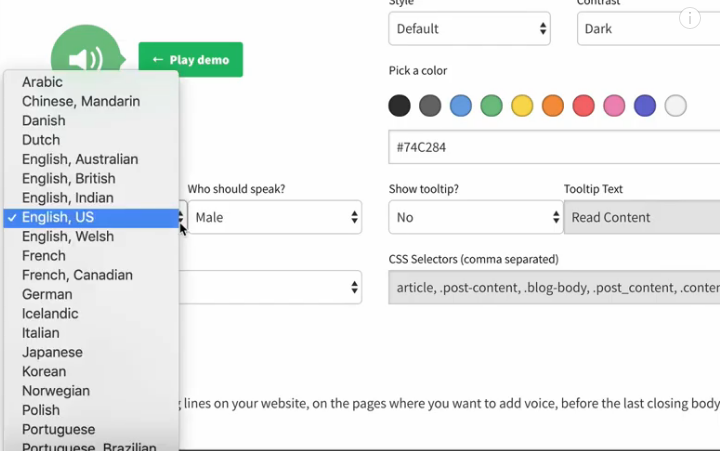Viewport: 720px width, 451px height.
Task: Open the Show tooltip dropdown
Action: point(476,217)
